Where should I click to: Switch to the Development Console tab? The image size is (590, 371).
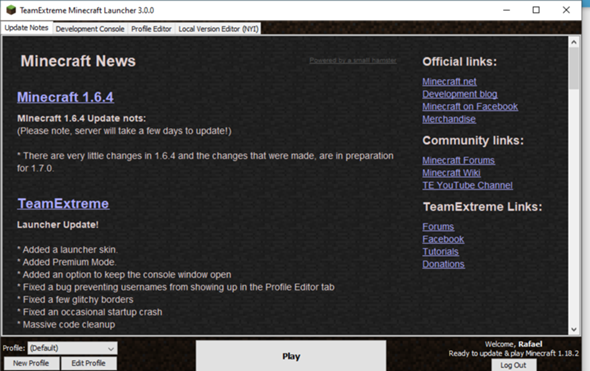(x=90, y=29)
